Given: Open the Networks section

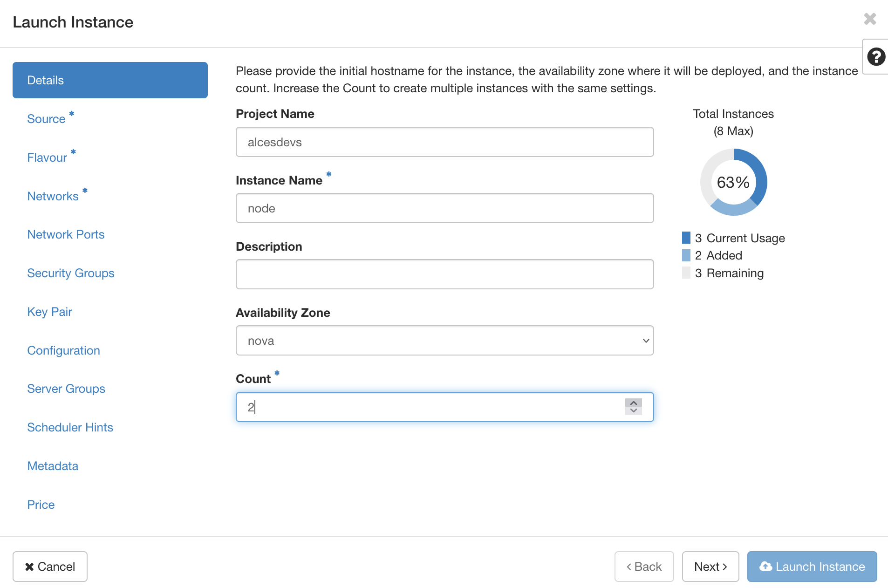Looking at the screenshot, I should [x=53, y=196].
